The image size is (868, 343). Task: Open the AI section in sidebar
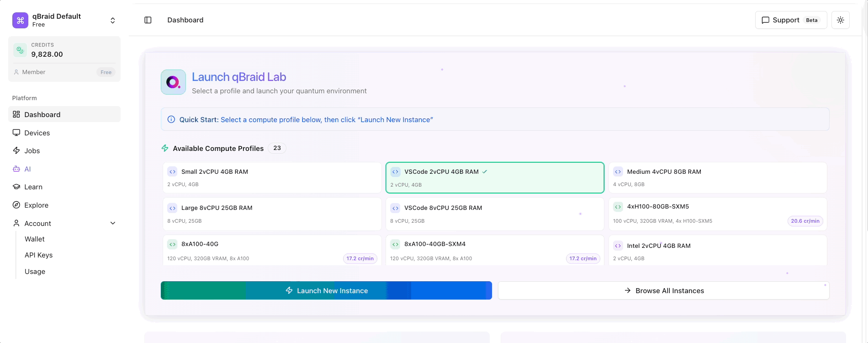click(64, 169)
